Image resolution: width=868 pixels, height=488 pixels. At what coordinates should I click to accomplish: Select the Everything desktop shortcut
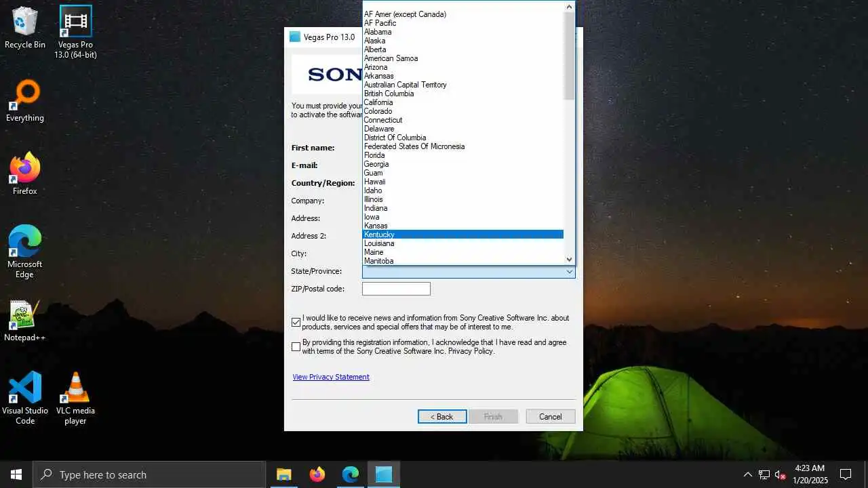(25, 101)
